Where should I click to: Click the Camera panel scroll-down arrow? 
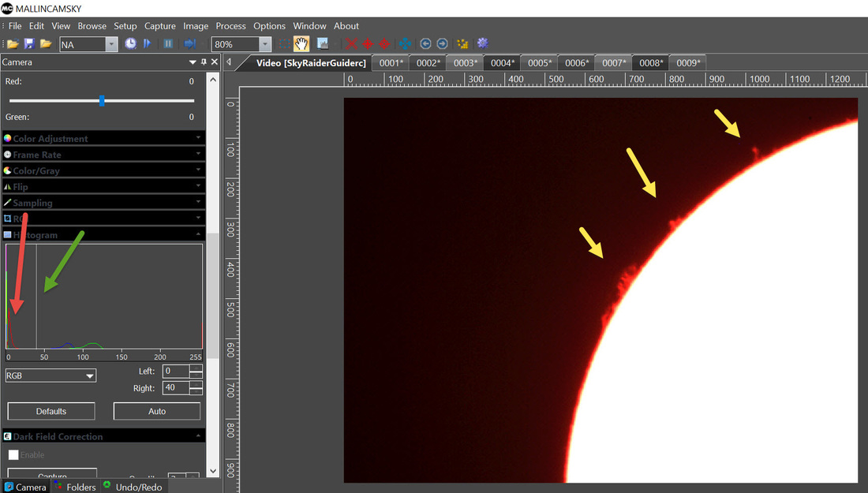pyautogui.click(x=213, y=472)
